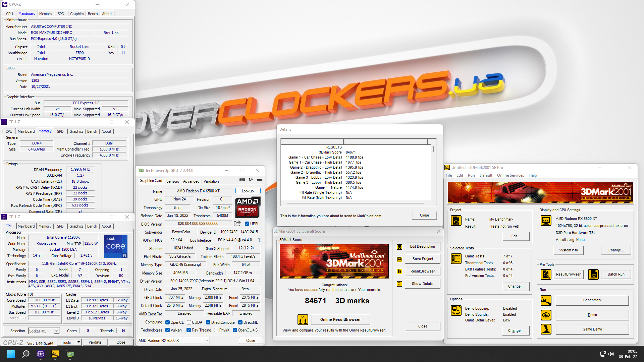Expand the CPU-Z Tools dropdown arrow
The height and width of the screenshot is (362, 644).
pos(78,342)
